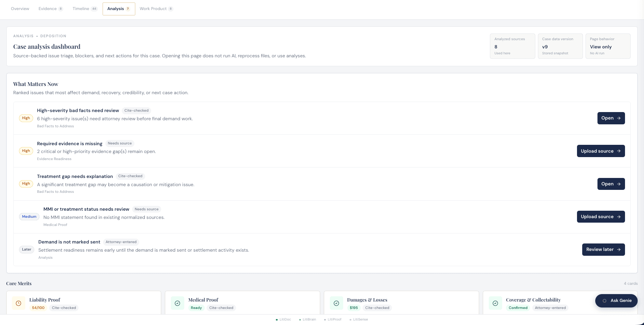Image resolution: width=644 pixels, height=325 pixels.
Task: Click the Attorney-entered tag on demand issue
Action: click(x=121, y=242)
